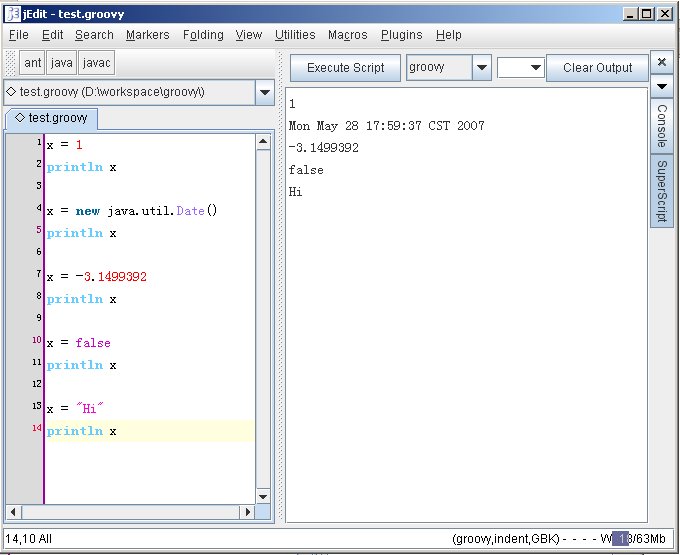Open the File menu
680x555 pixels.
[19, 35]
